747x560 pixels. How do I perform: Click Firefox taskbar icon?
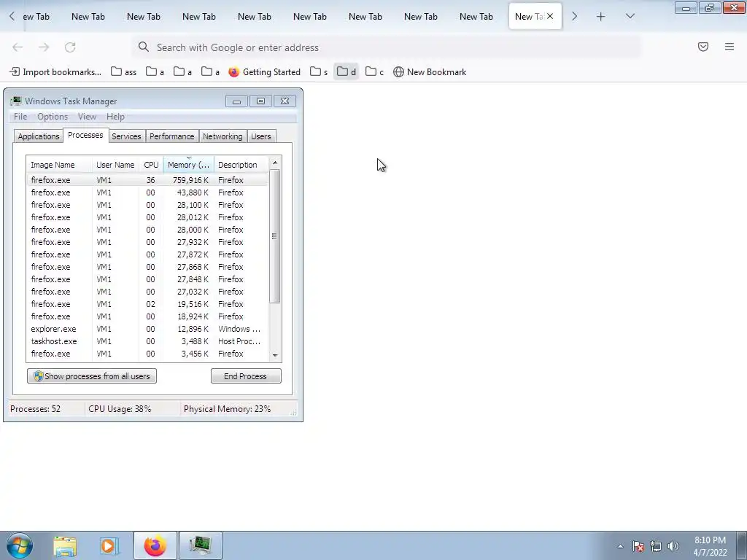[155, 545]
